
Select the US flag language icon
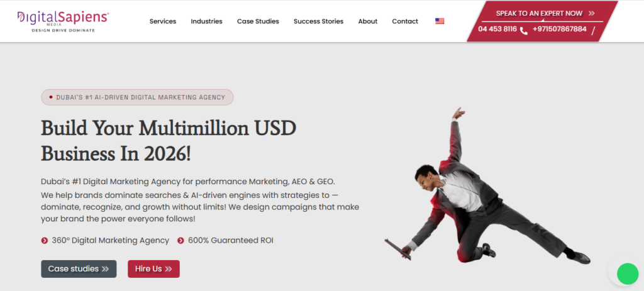click(x=440, y=21)
